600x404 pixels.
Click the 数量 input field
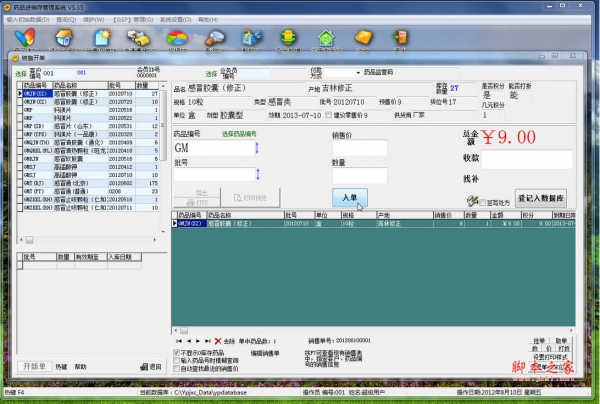tap(359, 177)
